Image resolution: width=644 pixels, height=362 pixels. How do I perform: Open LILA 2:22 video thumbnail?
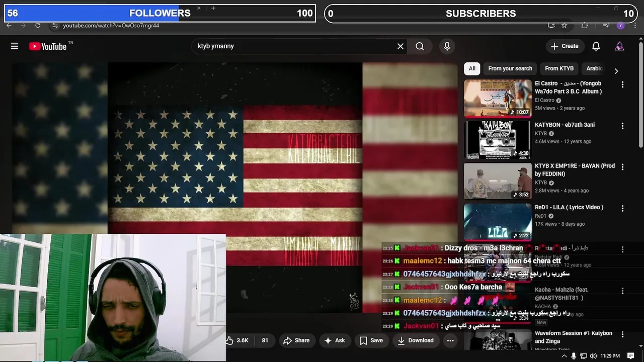tap(497, 222)
